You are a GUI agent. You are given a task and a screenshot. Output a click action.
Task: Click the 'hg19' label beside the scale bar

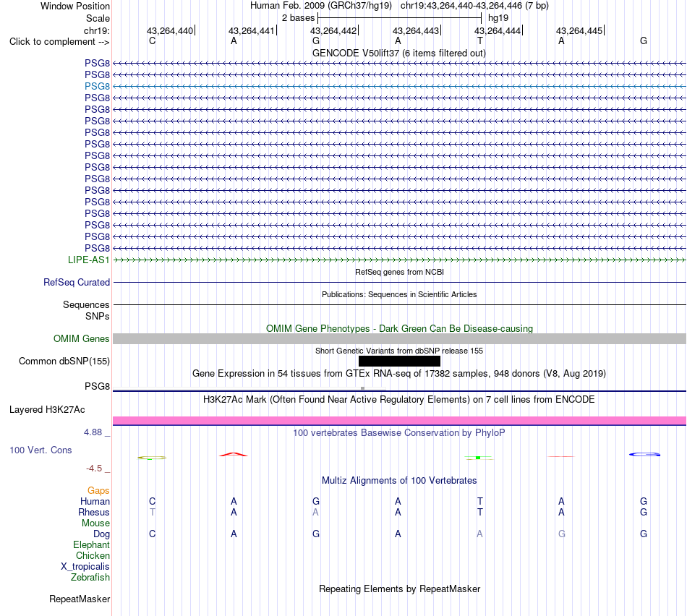498,18
